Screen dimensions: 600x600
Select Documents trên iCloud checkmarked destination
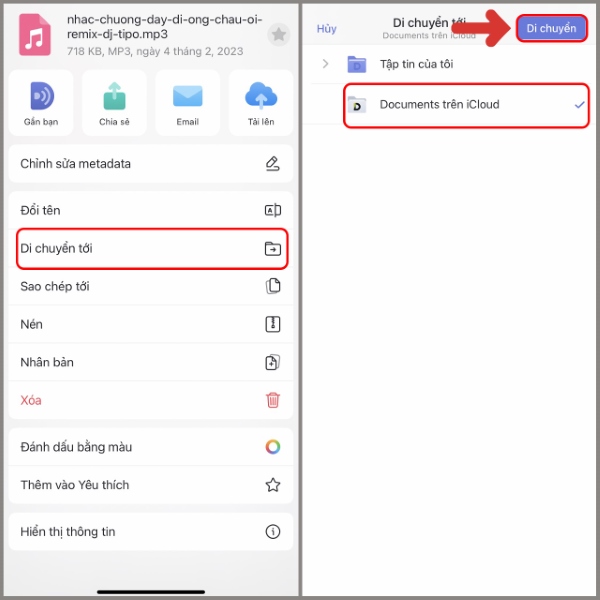point(466,105)
